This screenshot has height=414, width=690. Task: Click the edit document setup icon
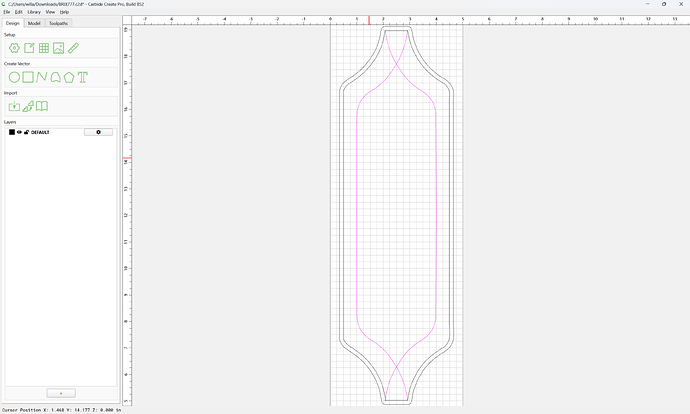29,48
